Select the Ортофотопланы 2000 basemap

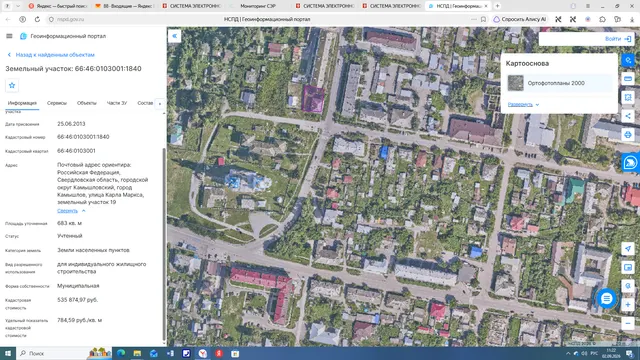click(x=559, y=83)
